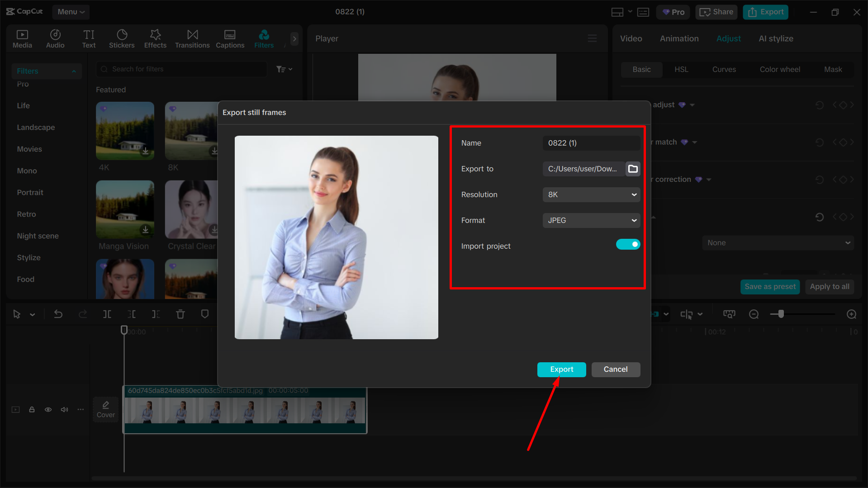Open the Transitions panel
The width and height of the screenshot is (868, 488).
192,38
